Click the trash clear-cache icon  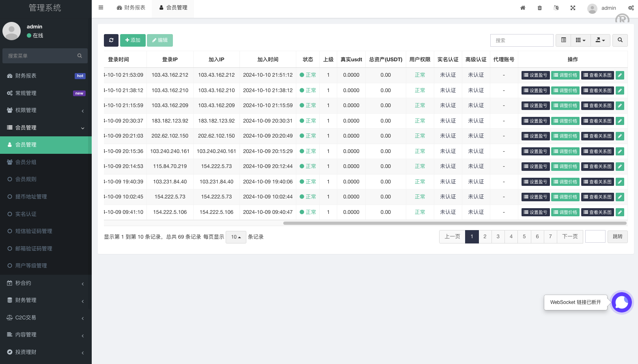tap(539, 8)
